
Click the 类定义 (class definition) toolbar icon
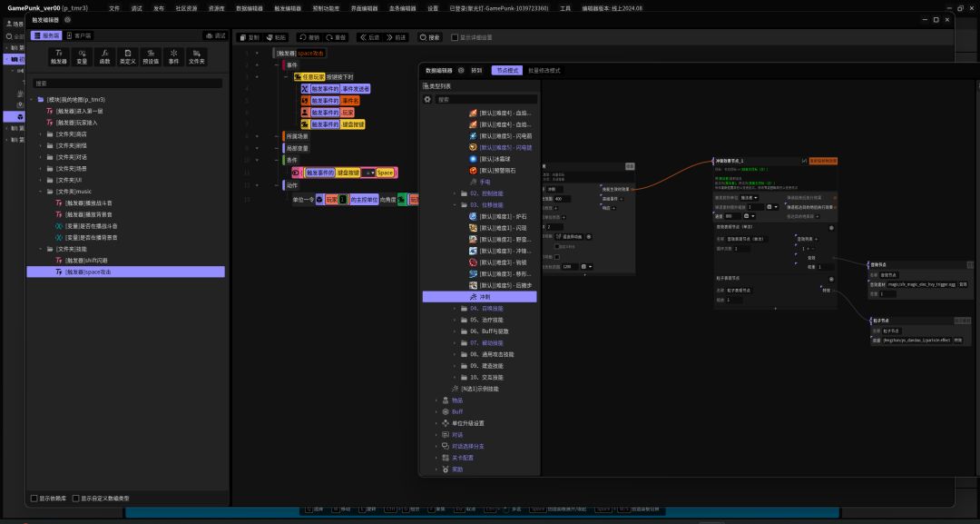click(128, 56)
